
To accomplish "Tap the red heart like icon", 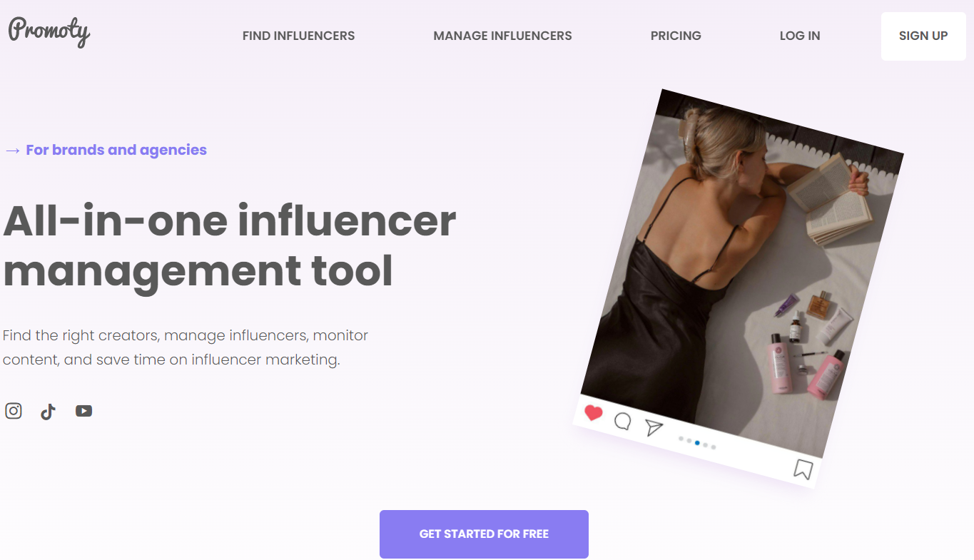I will tap(593, 413).
